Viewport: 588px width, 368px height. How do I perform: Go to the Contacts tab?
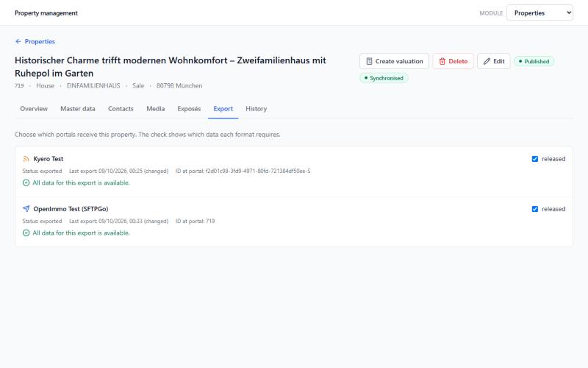pos(121,108)
